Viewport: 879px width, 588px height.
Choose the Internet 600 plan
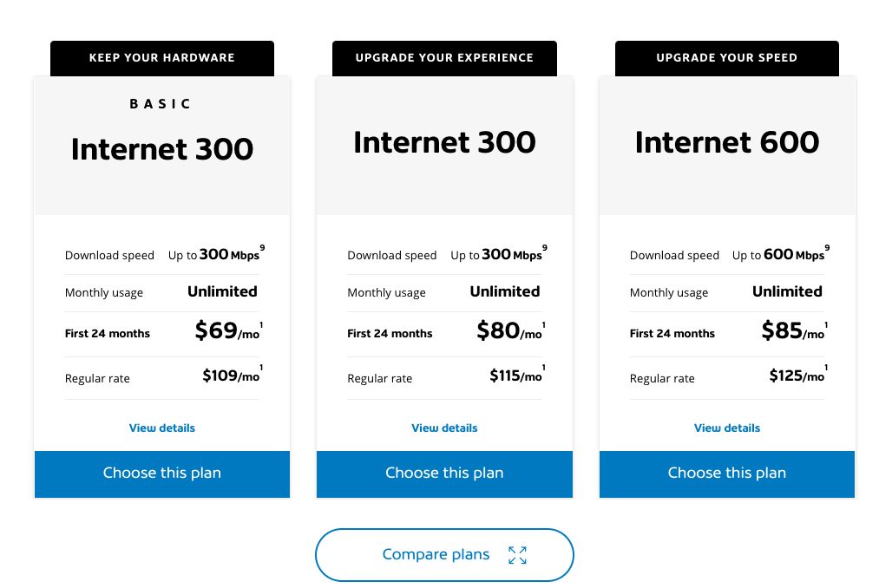click(x=727, y=474)
